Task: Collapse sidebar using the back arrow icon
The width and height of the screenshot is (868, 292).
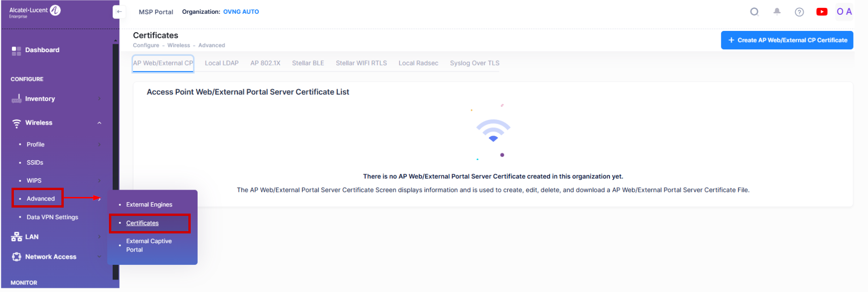Action: point(119,12)
